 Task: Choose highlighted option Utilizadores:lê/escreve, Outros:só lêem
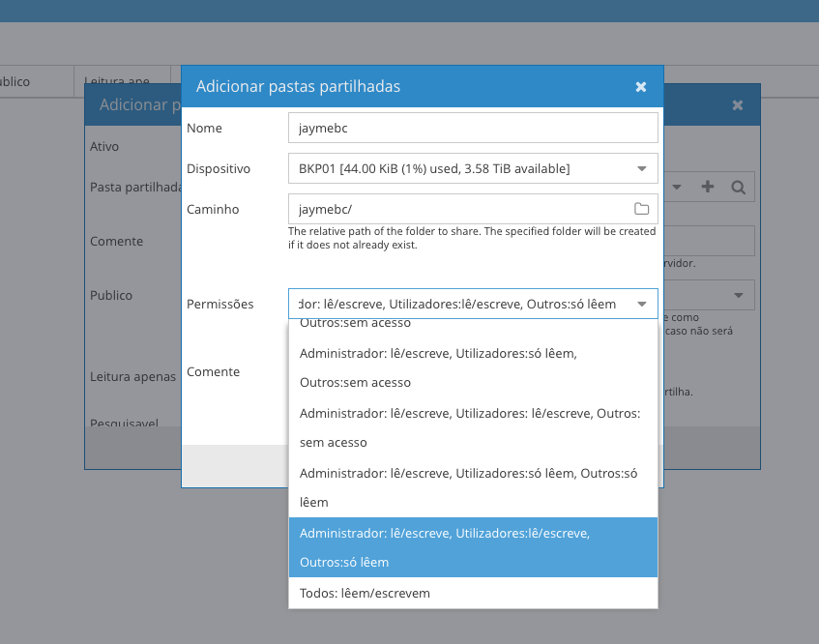pos(472,547)
